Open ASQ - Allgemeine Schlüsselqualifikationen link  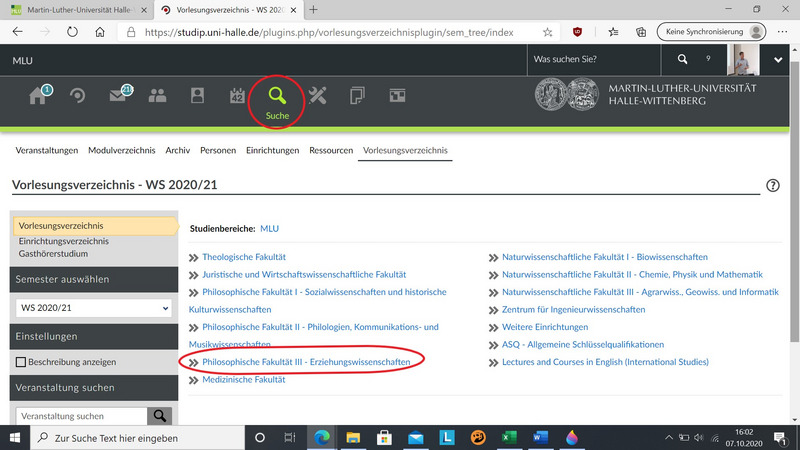coord(583,344)
